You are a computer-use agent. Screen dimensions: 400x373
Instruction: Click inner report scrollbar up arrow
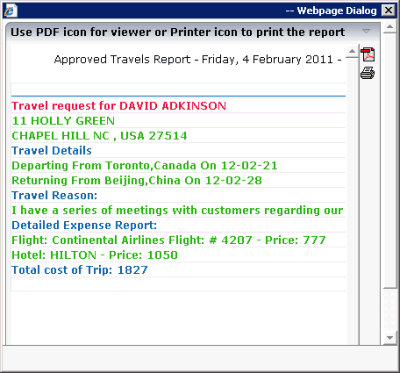click(x=352, y=51)
